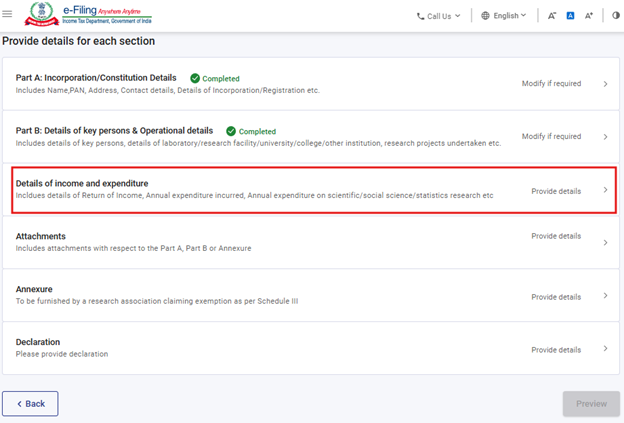This screenshot has width=624, height=423.
Task: Click the phone icon beside Call Us
Action: pos(420,16)
